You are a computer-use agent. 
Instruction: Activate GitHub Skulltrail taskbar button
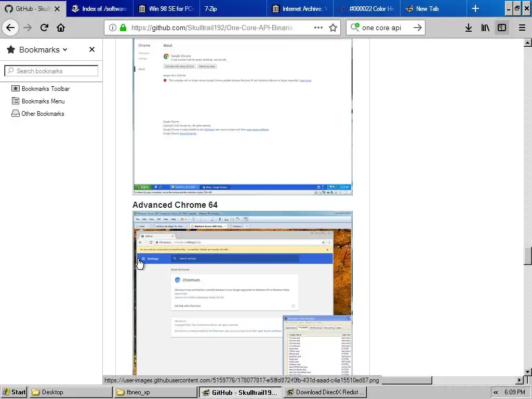pos(240,392)
